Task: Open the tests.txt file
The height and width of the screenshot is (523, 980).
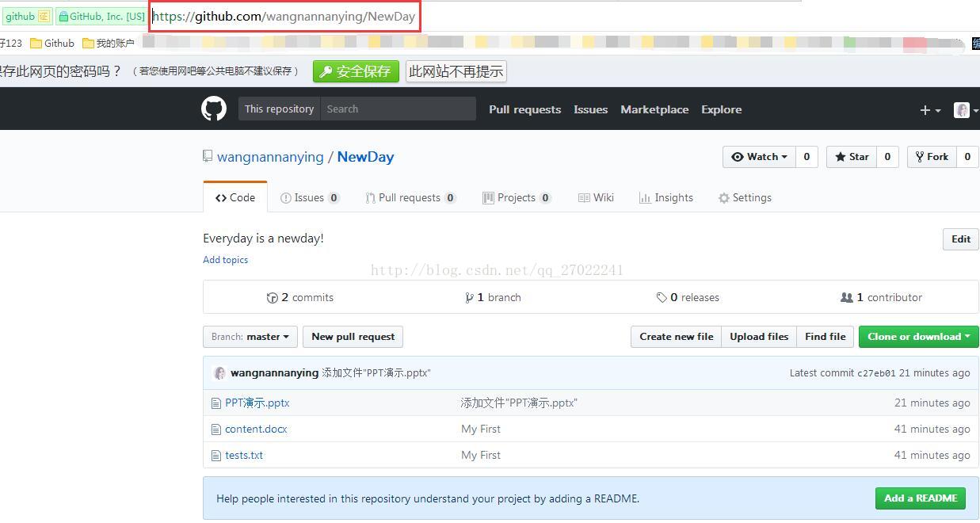Action: coord(244,456)
